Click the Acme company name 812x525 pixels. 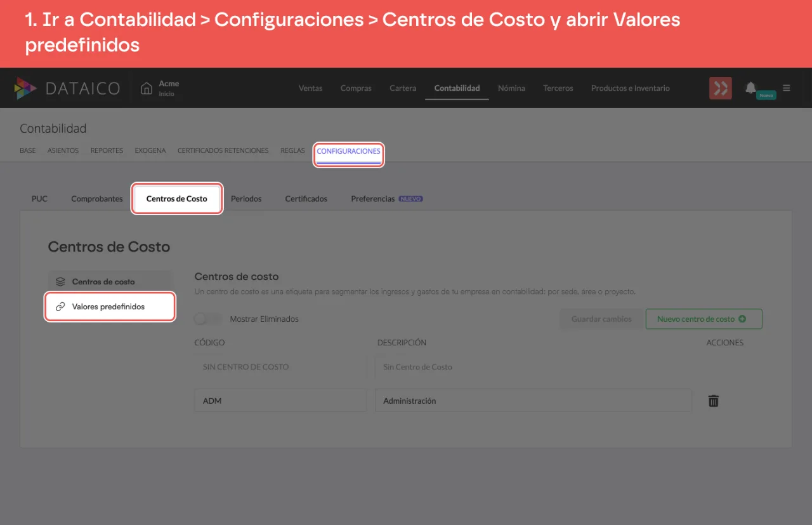point(169,84)
